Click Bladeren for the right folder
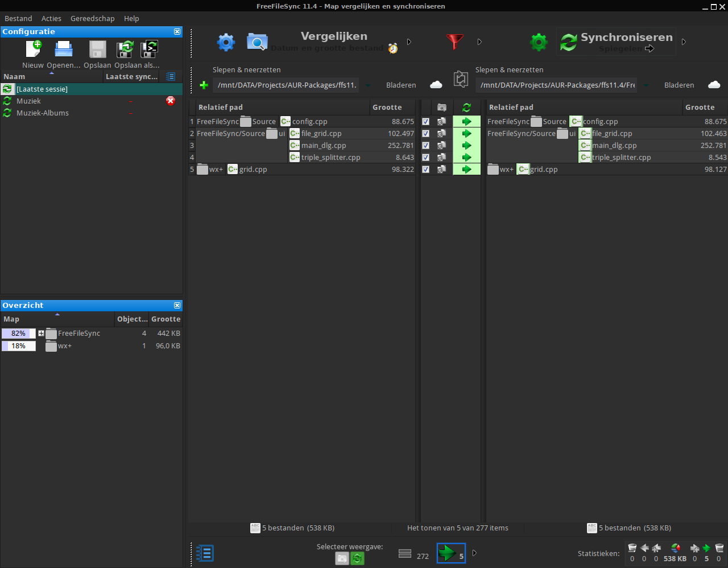 (x=679, y=85)
